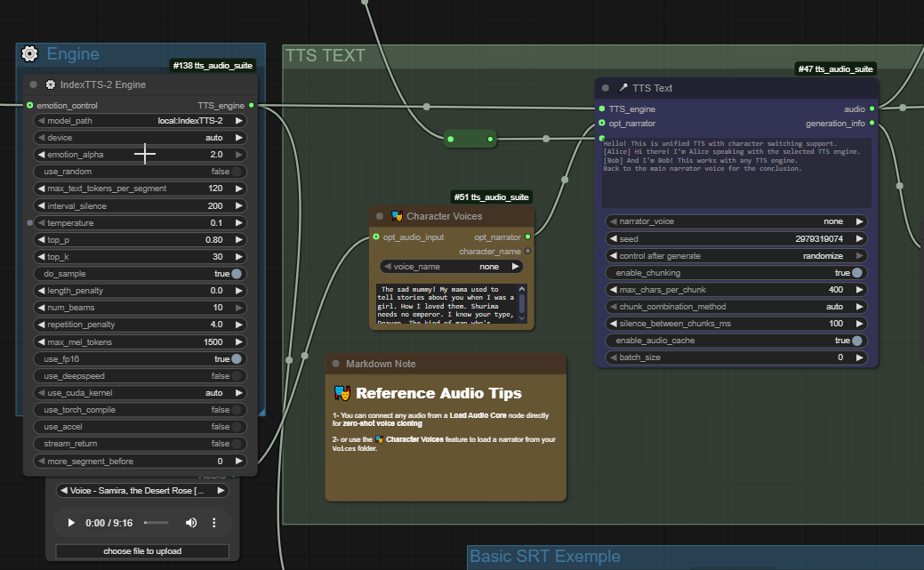The image size is (924, 570).
Task: Toggle enable_audio_cache off
Action: point(856,341)
